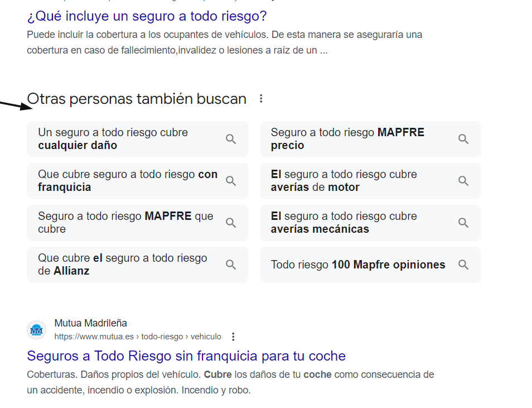Search 'Seguro a todo riesgo MAPFRE que cubre'
Image resolution: width=532 pixels, height=408 pixels.
click(137, 223)
